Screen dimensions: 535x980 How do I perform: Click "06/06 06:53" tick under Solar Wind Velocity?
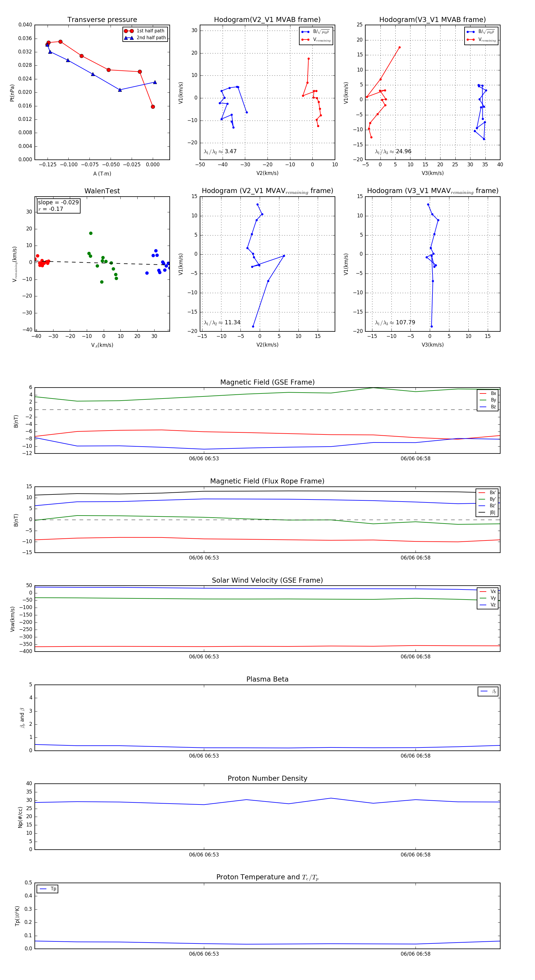coord(204,657)
